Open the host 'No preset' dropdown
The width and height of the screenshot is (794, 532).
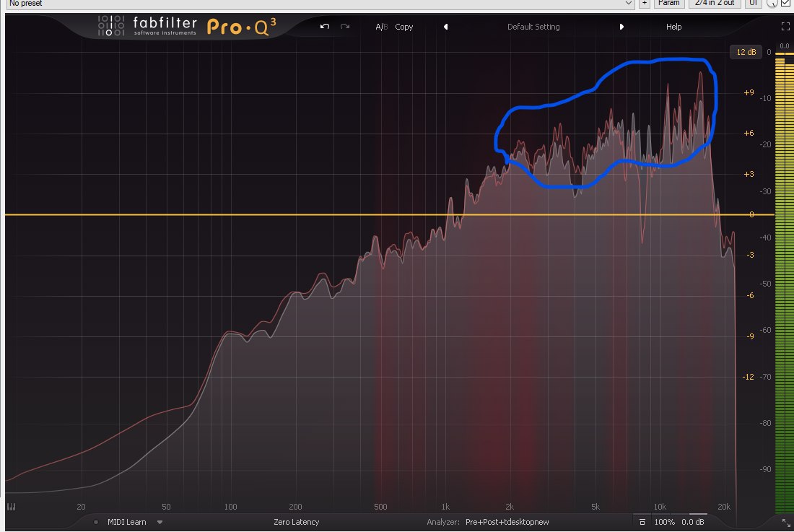pos(320,3)
